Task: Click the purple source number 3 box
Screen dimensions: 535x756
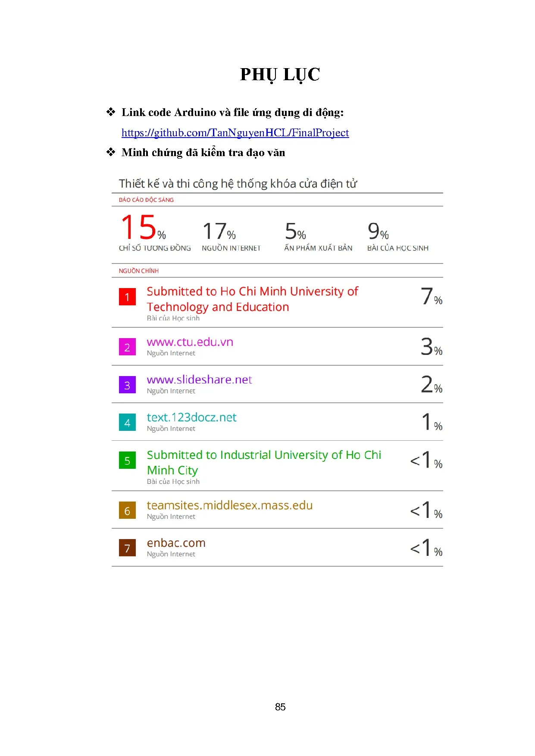Action: 127,385
